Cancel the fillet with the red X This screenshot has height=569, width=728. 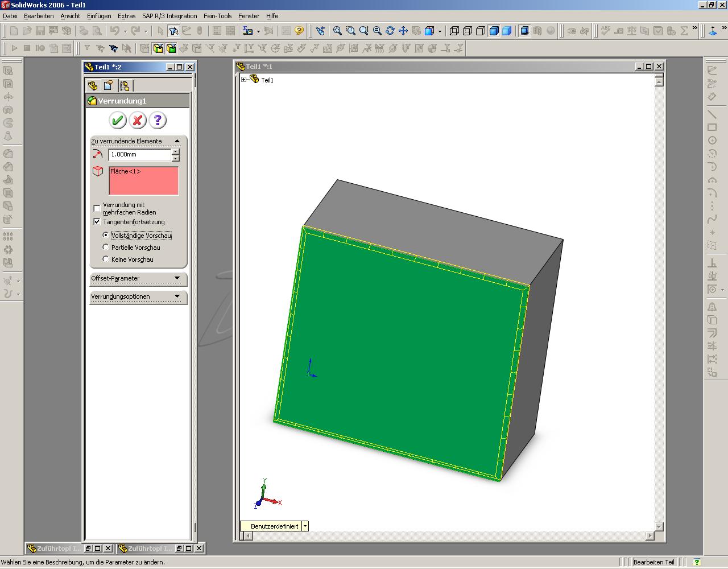[138, 120]
